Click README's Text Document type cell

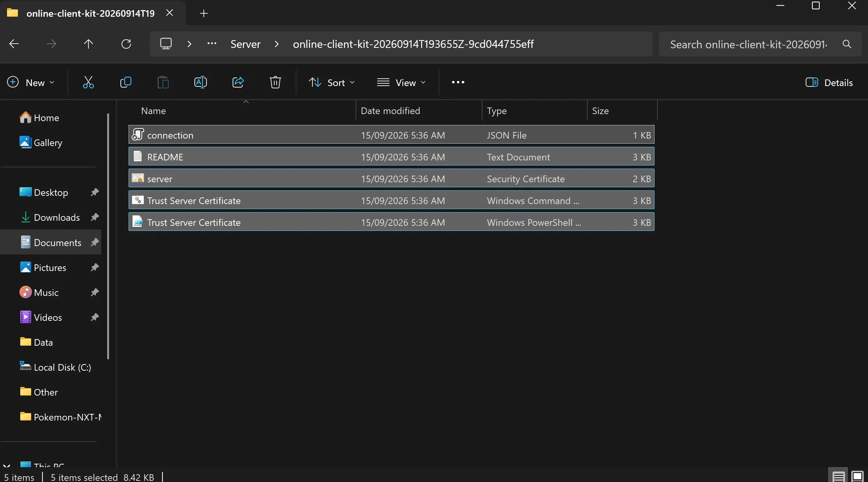(518, 157)
